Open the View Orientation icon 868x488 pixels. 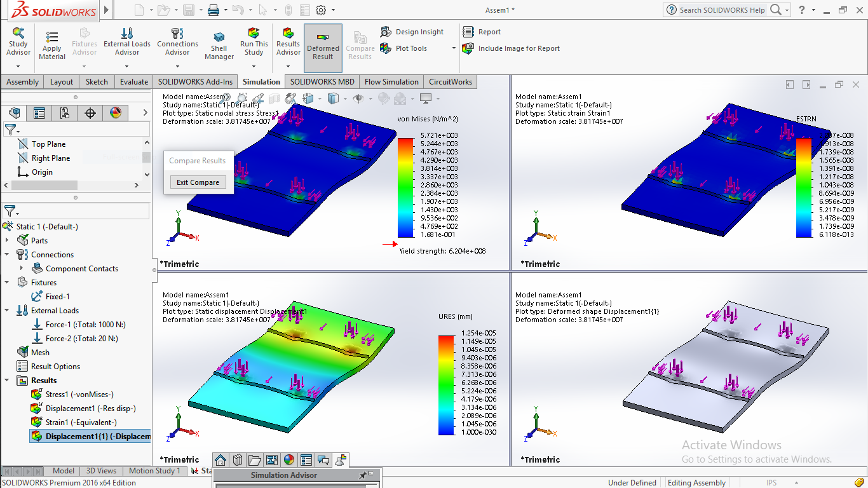[308, 98]
